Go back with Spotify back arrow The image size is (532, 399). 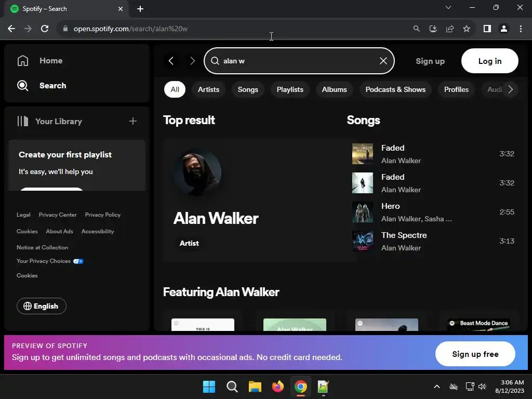(x=171, y=61)
